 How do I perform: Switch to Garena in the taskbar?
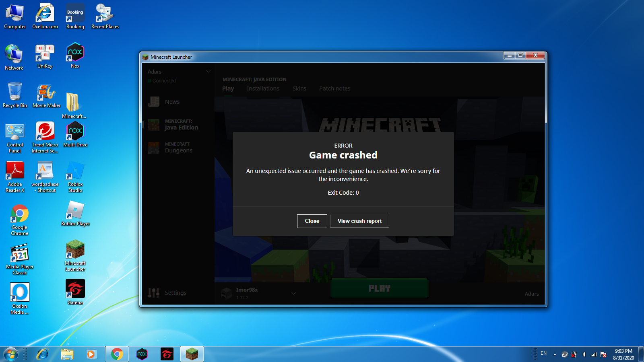tap(167, 354)
